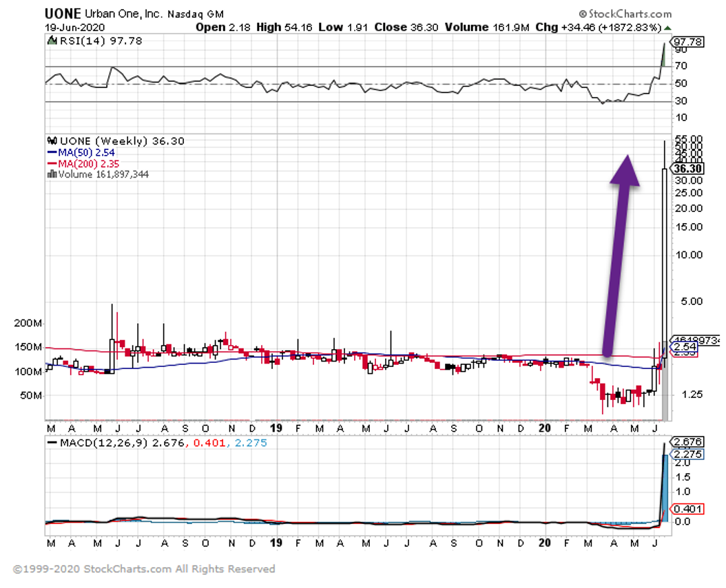Click the Nasdaq GM exchange label

[196, 14]
